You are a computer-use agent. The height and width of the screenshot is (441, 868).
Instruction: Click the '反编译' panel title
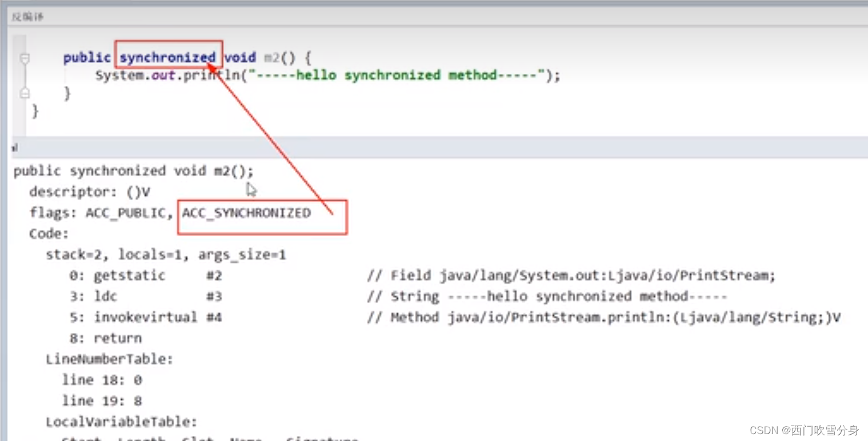coord(27,17)
